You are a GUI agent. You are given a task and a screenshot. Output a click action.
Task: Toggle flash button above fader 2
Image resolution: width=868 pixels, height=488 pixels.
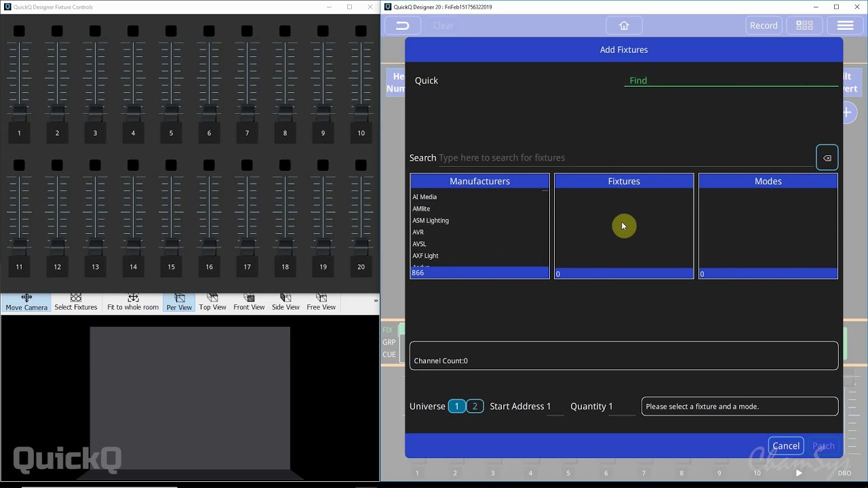point(57,31)
